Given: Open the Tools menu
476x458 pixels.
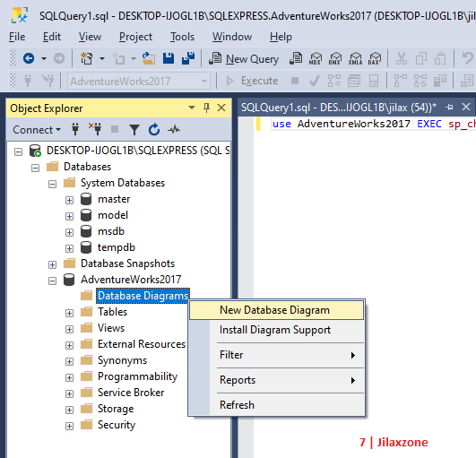Looking at the screenshot, I should pos(182,37).
